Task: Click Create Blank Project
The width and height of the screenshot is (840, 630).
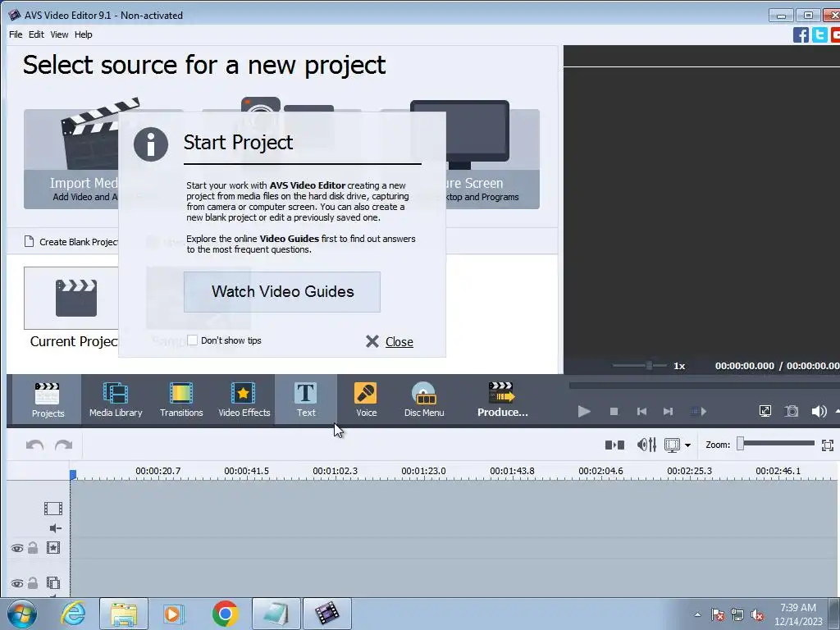Action: pos(71,242)
